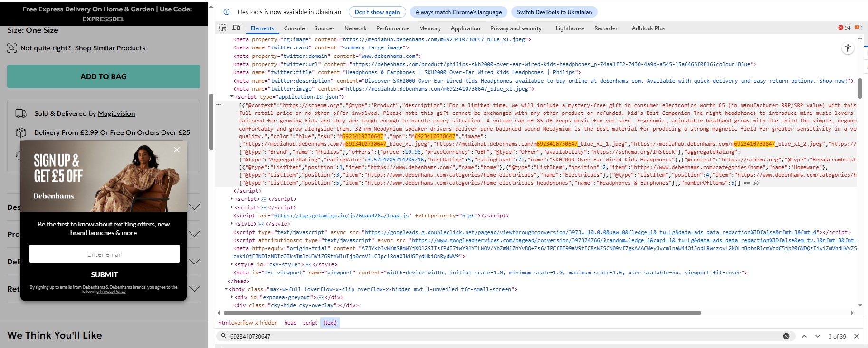Collapse the body element node
Viewport: 868px width, 348px height.
pyautogui.click(x=226, y=289)
